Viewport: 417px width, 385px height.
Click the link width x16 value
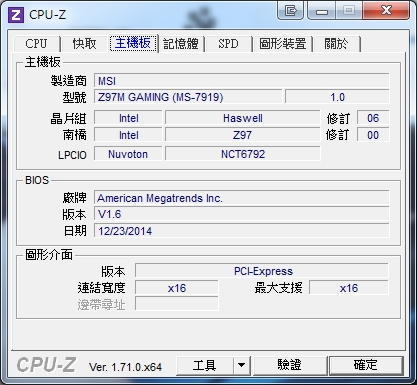177,288
